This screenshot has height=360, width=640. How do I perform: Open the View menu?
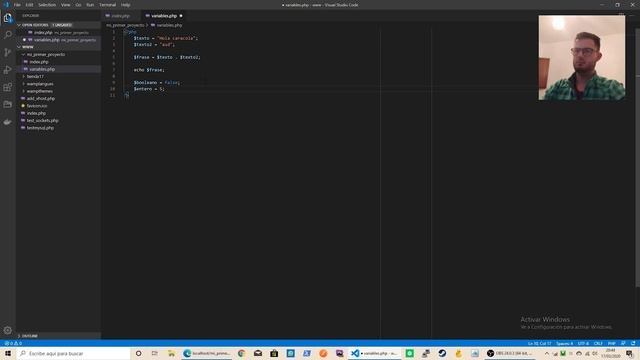[65, 5]
